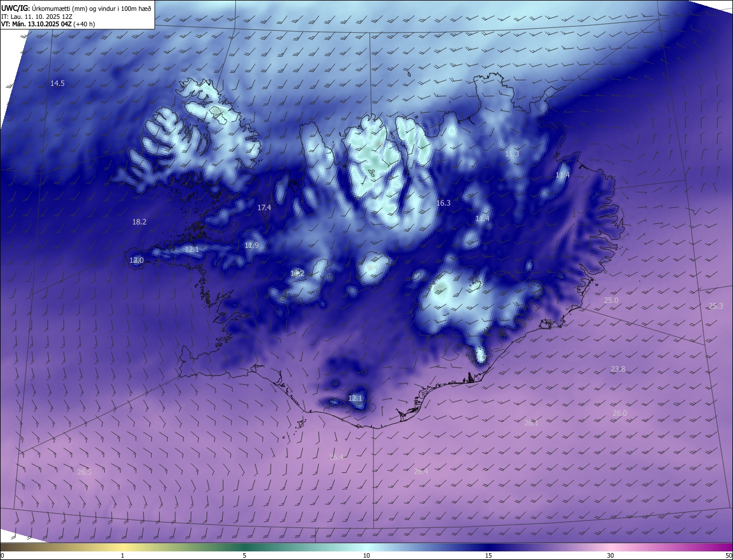This screenshot has width=733, height=560.
Task: Click the 10 tick on the color scale
Action: [366, 555]
